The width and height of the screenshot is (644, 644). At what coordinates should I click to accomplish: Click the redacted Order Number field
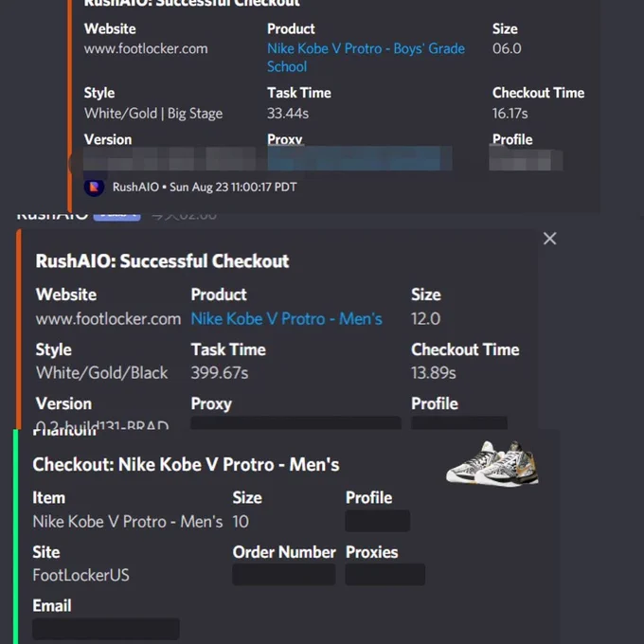[x=284, y=574]
